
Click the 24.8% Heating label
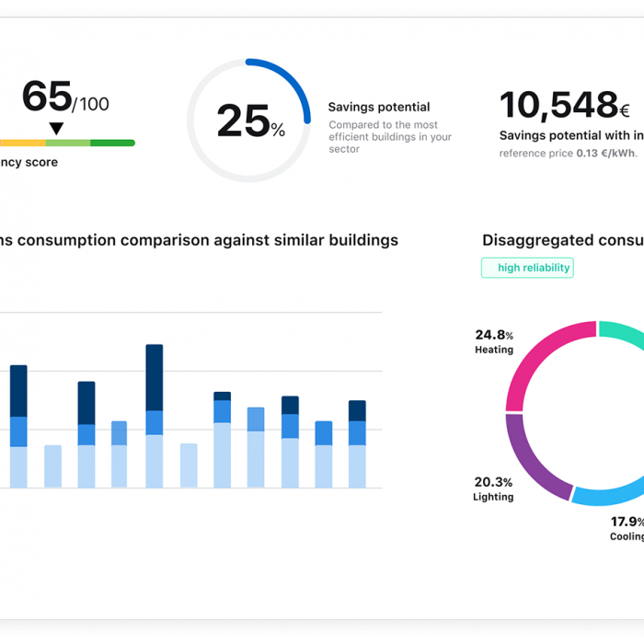coord(494,341)
